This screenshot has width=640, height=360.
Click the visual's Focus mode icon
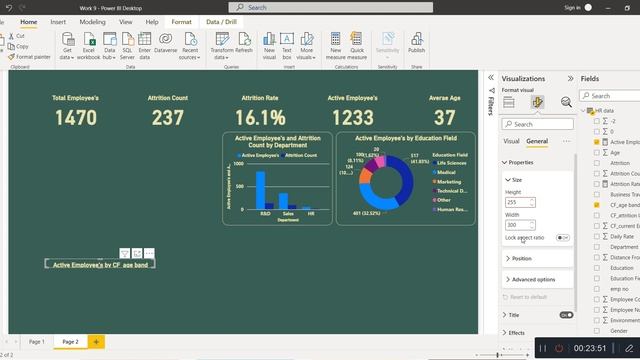tap(137, 253)
